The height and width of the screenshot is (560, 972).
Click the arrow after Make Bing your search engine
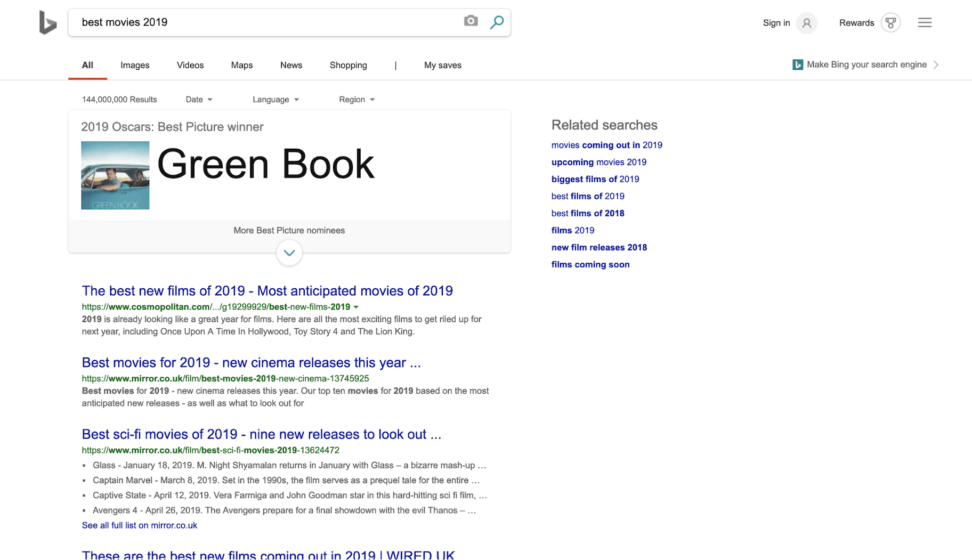[x=936, y=65]
